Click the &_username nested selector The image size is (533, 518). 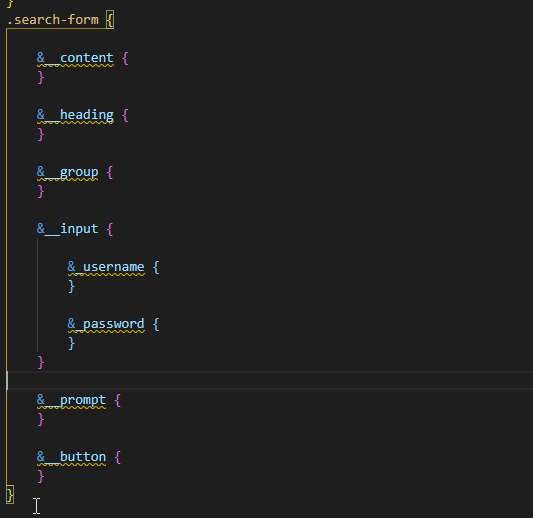tap(106, 267)
